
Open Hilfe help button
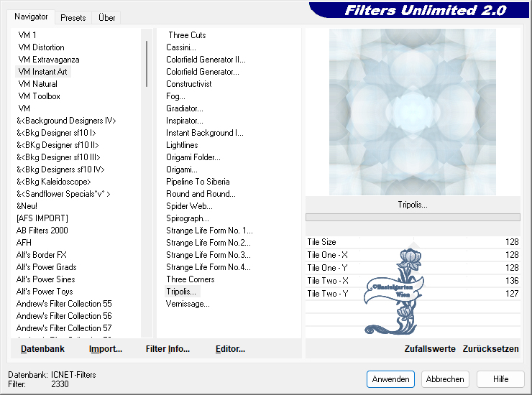(x=500, y=379)
